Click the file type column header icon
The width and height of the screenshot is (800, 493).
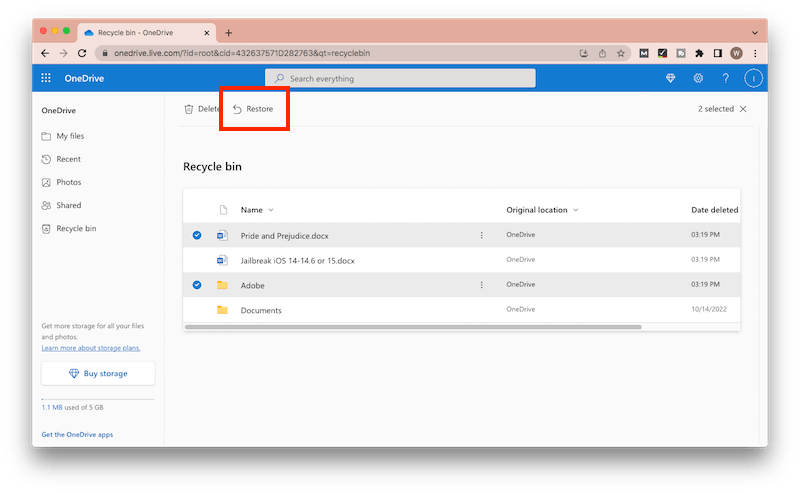[x=223, y=210]
